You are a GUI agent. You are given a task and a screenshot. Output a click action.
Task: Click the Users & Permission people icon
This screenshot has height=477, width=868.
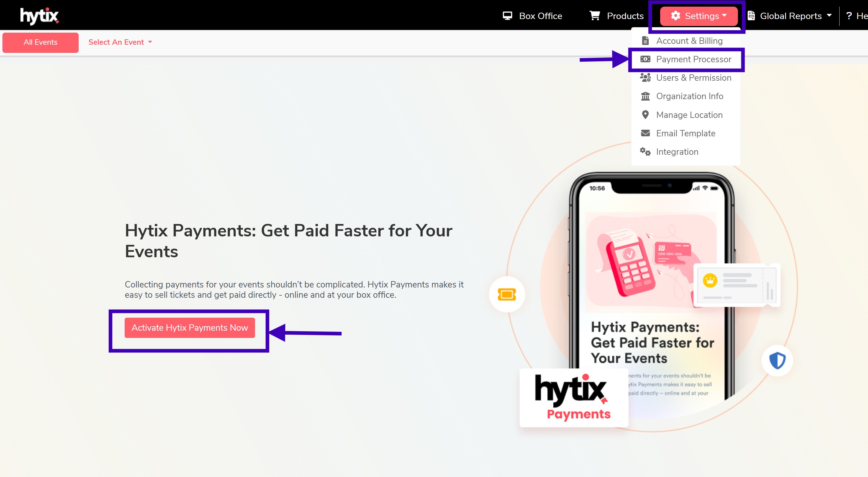tap(645, 78)
